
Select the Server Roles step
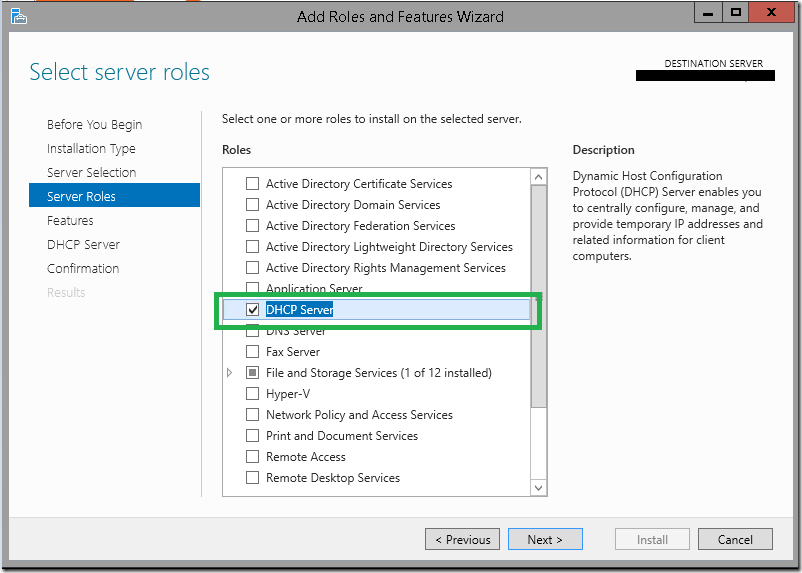click(x=115, y=195)
